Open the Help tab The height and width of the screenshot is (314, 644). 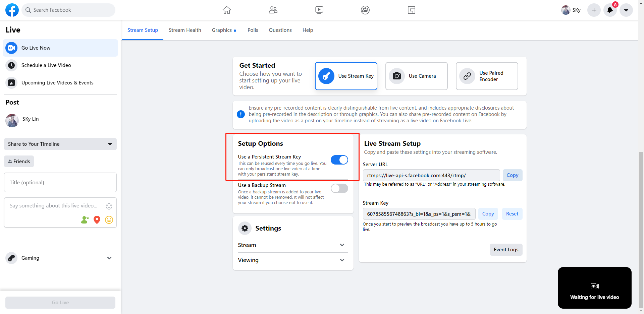coord(308,30)
